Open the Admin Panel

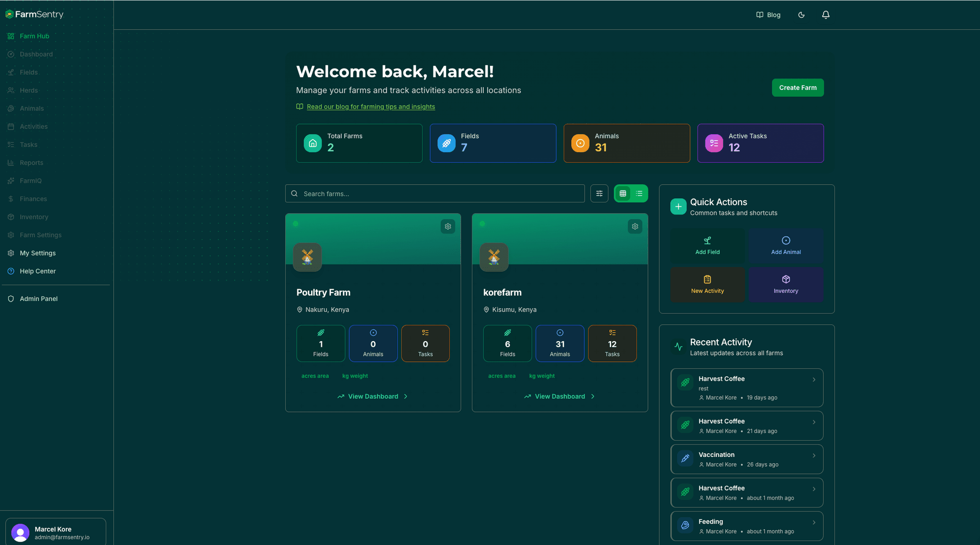(x=38, y=298)
